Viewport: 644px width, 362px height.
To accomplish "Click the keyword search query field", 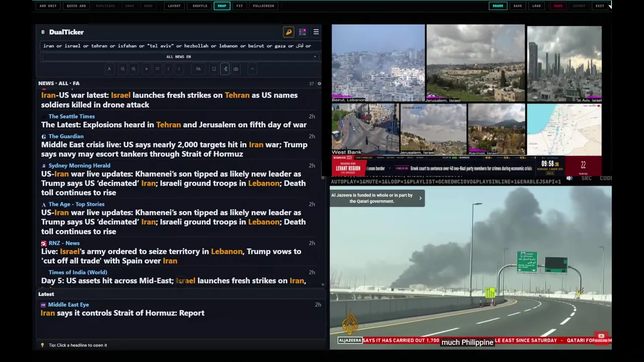I will pos(180,46).
